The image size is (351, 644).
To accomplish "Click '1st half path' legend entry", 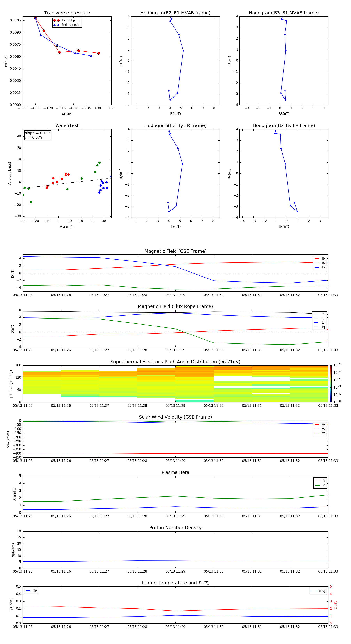I will [x=66, y=20].
